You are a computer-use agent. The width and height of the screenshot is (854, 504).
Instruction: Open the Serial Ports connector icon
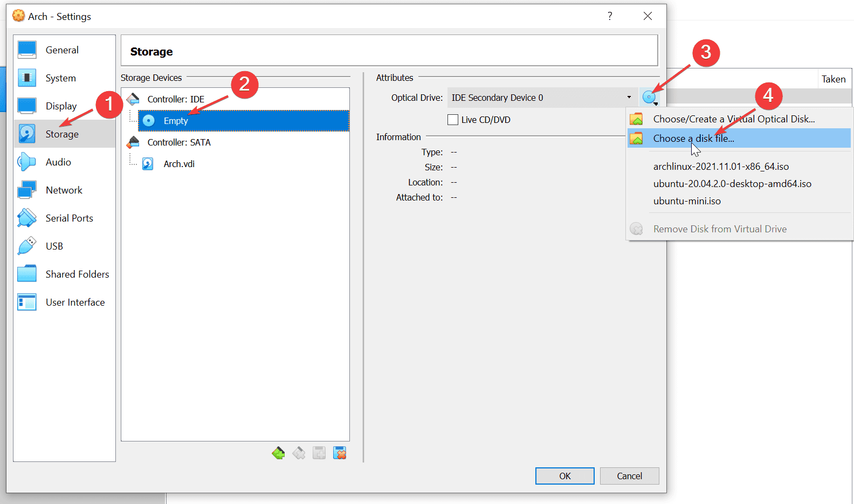click(x=27, y=218)
